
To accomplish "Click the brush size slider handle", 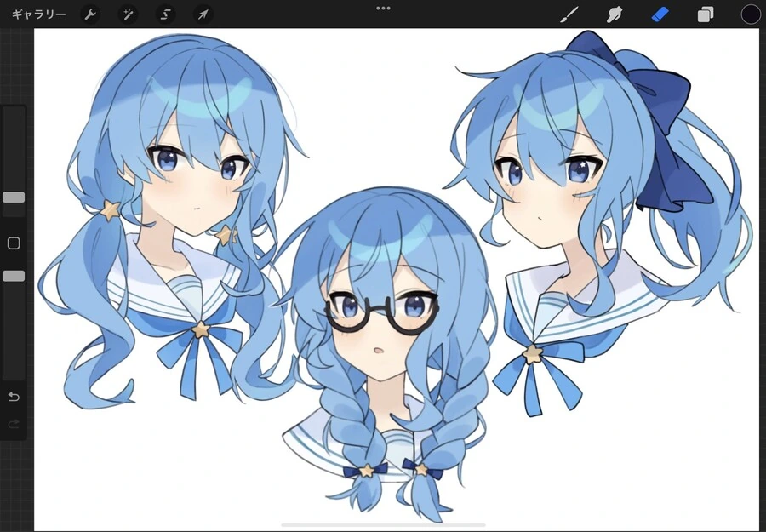I will pos(14,197).
